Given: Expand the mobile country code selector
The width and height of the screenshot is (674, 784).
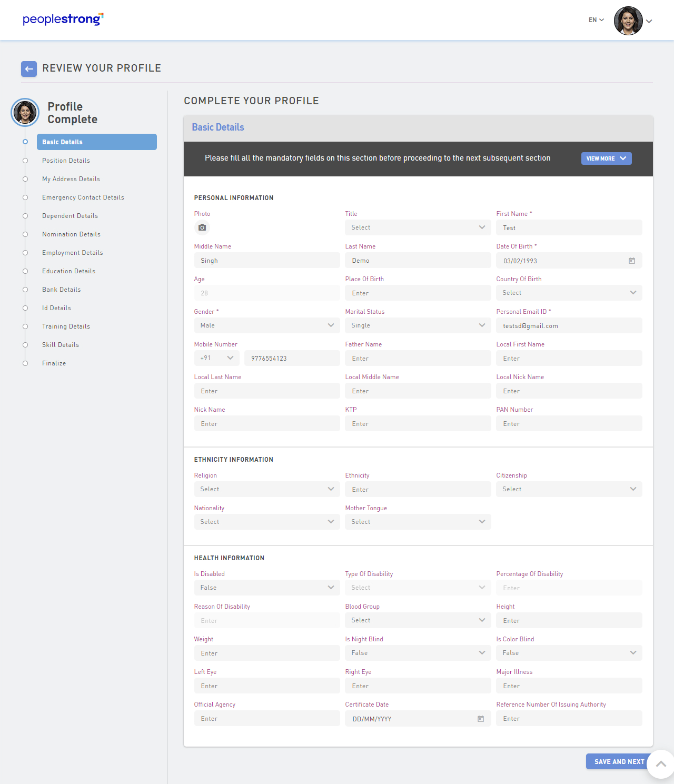Looking at the screenshot, I should pyautogui.click(x=216, y=358).
